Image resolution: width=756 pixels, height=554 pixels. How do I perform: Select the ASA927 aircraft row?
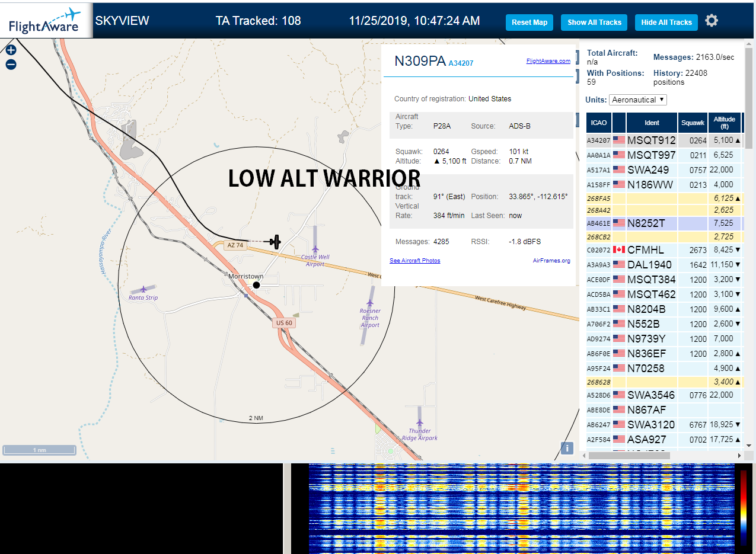(664, 440)
